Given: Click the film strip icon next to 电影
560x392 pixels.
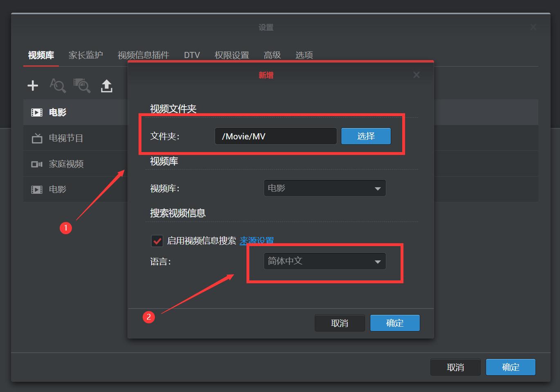Looking at the screenshot, I should click(36, 112).
